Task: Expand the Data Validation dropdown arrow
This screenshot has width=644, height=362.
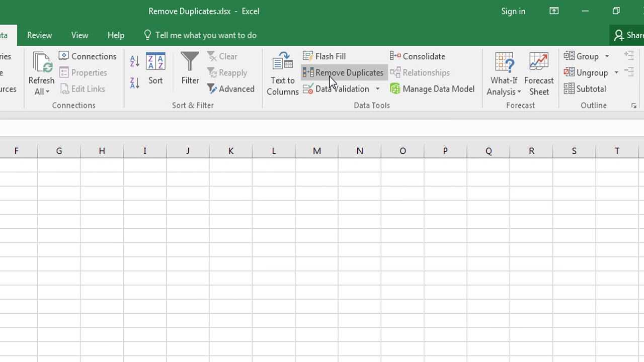Action: coord(377,89)
